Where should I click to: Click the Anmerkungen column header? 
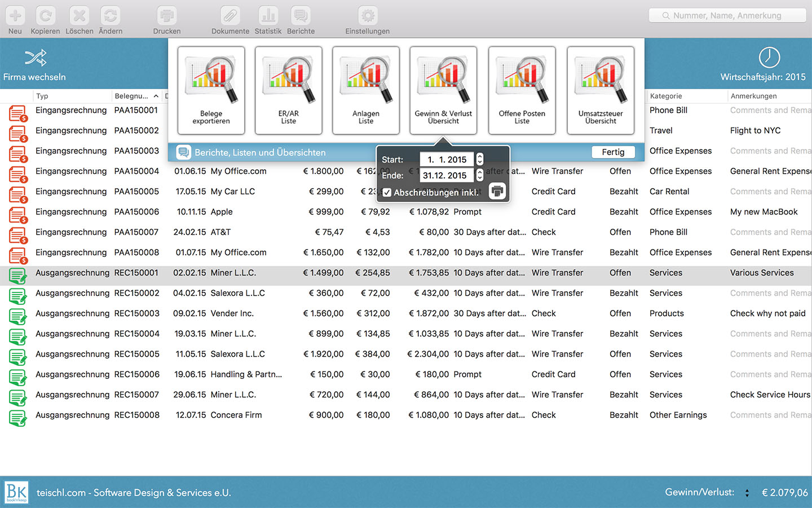tap(770, 96)
